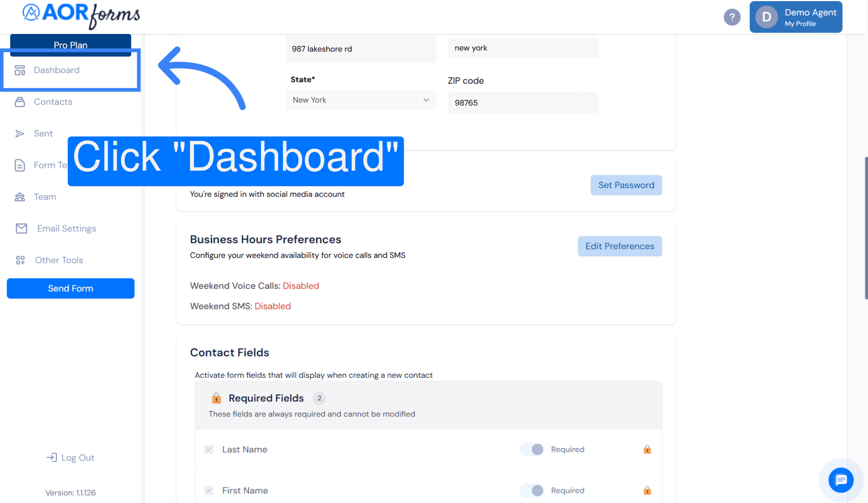Image resolution: width=868 pixels, height=503 pixels.
Task: Go to the Sent section
Action: point(43,133)
